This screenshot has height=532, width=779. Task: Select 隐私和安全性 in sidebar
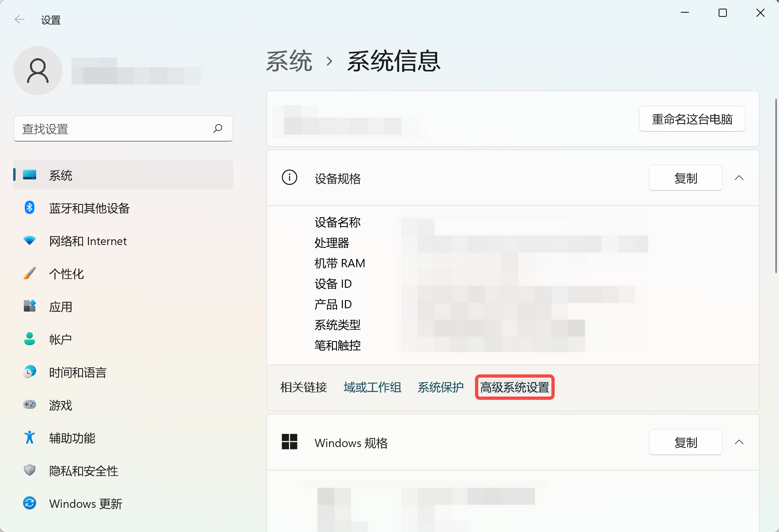click(x=123, y=470)
